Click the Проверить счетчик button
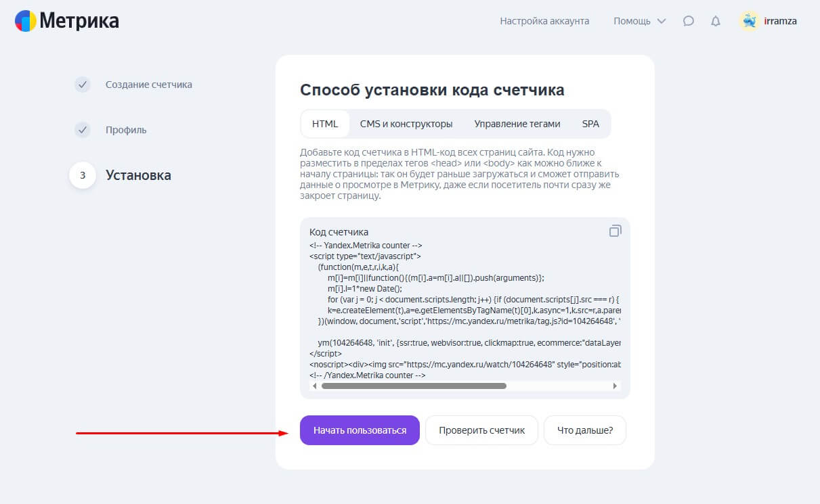This screenshot has height=504, width=820. 481,430
